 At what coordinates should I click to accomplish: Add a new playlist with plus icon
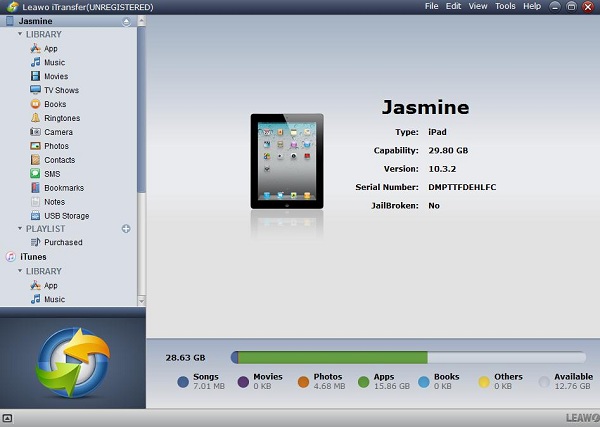coord(126,229)
